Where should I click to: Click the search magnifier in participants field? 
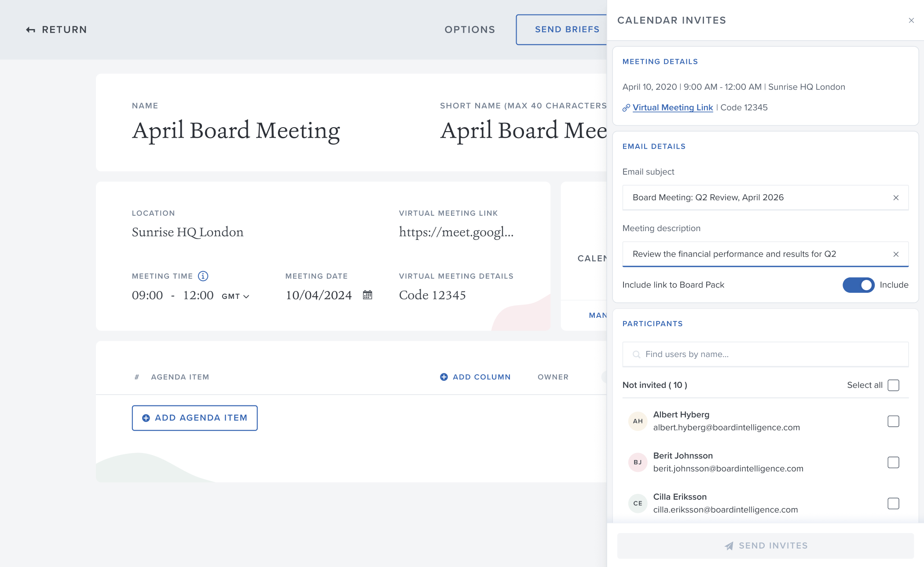tap(636, 354)
